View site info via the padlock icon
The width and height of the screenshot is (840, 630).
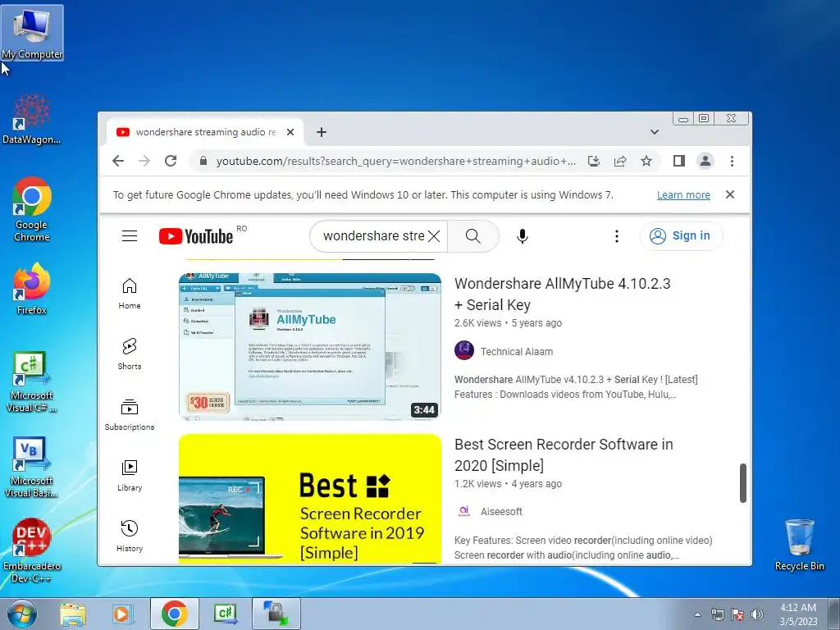(x=203, y=161)
